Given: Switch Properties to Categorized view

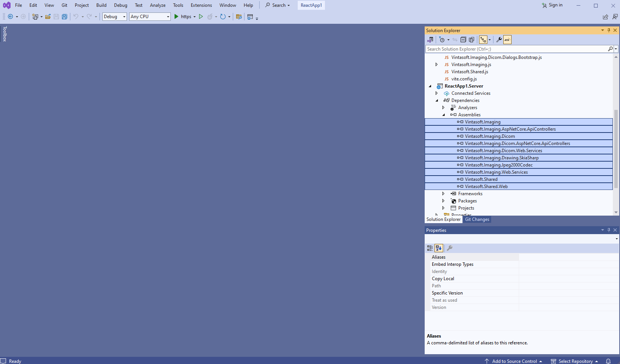Looking at the screenshot, I should click(x=430, y=248).
